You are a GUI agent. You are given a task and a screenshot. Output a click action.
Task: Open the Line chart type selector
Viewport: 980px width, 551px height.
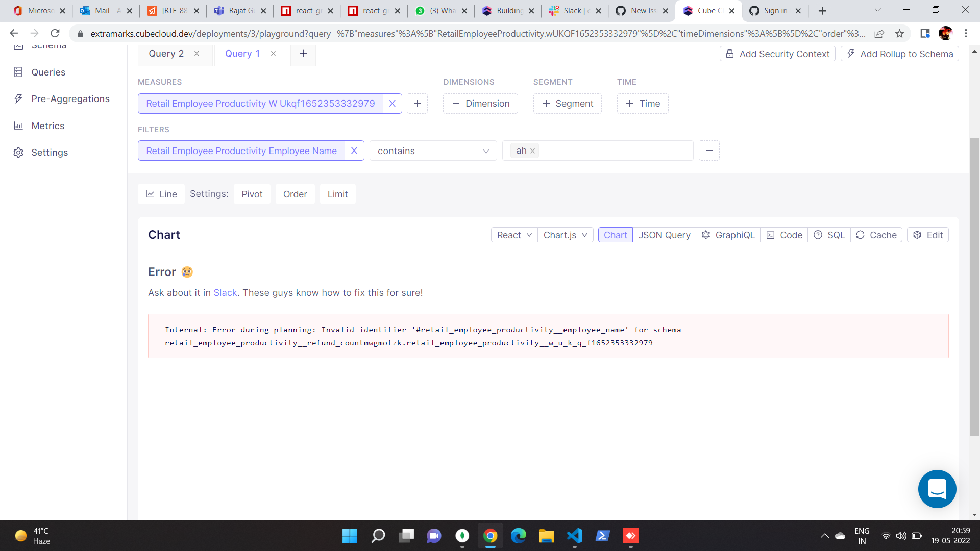[161, 194]
